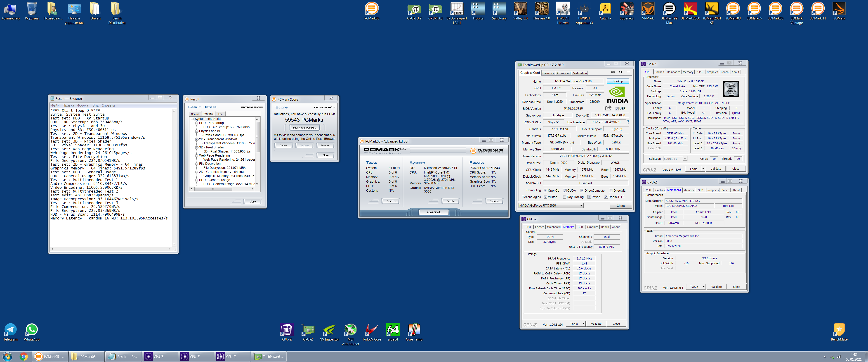Click the BIOS share/export icon in GPU-Z
The image size is (868, 362).
(608, 108)
